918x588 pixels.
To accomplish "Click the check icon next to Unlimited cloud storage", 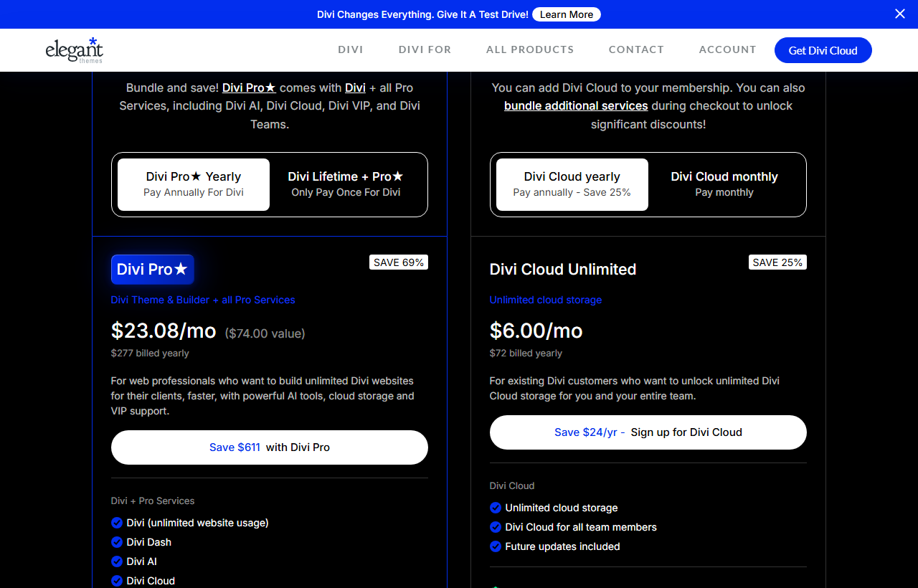I will tap(496, 508).
